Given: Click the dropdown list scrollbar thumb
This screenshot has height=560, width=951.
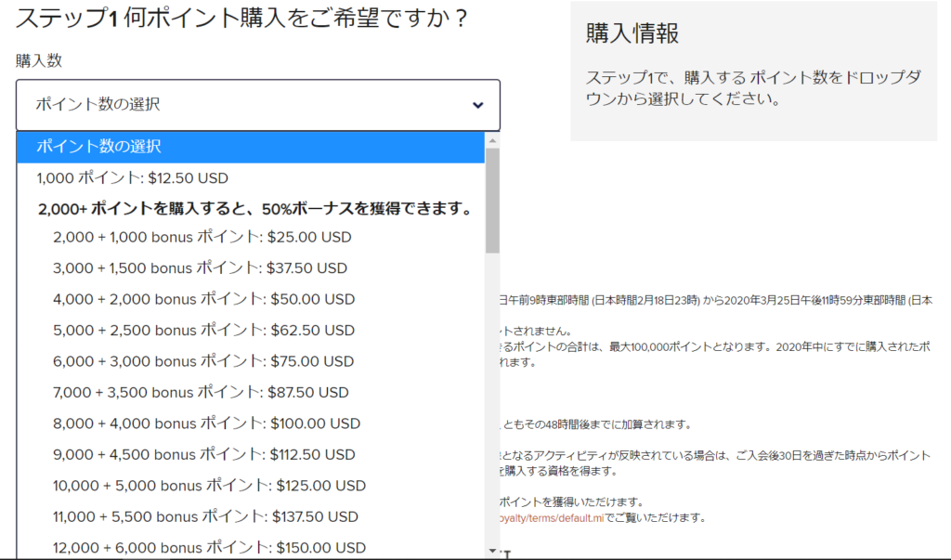Looking at the screenshot, I should coord(492,200).
